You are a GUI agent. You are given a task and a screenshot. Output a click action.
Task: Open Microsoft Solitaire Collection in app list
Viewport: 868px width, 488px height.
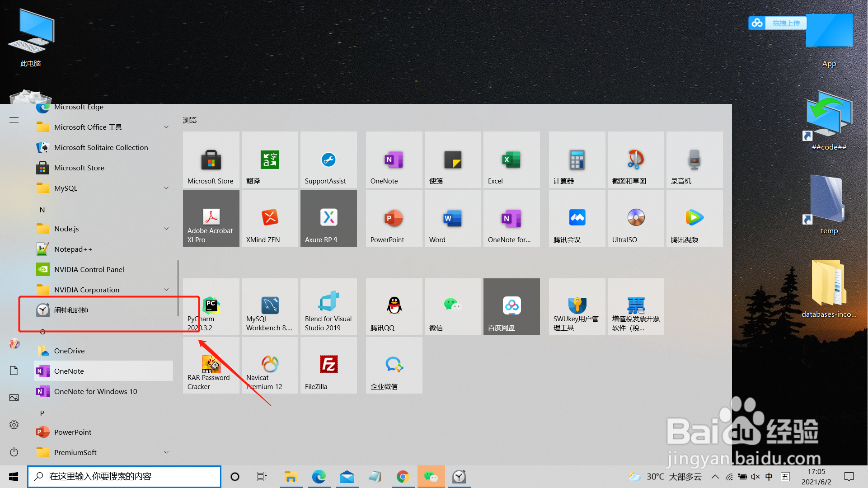click(103, 147)
